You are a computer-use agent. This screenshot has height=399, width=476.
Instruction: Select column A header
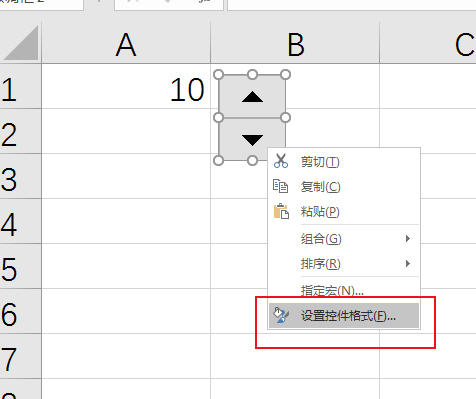coord(126,44)
